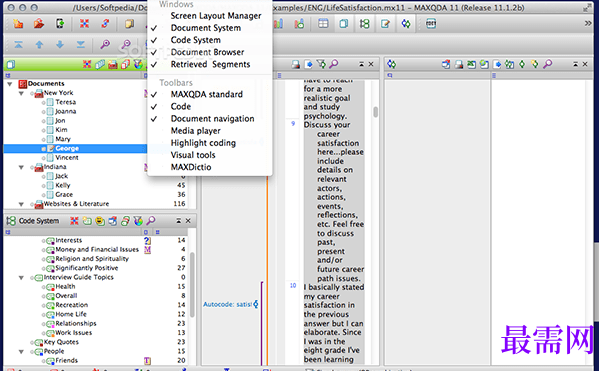The width and height of the screenshot is (613, 371).
Task: Disable the Document navigation toolbar
Action: click(x=212, y=118)
